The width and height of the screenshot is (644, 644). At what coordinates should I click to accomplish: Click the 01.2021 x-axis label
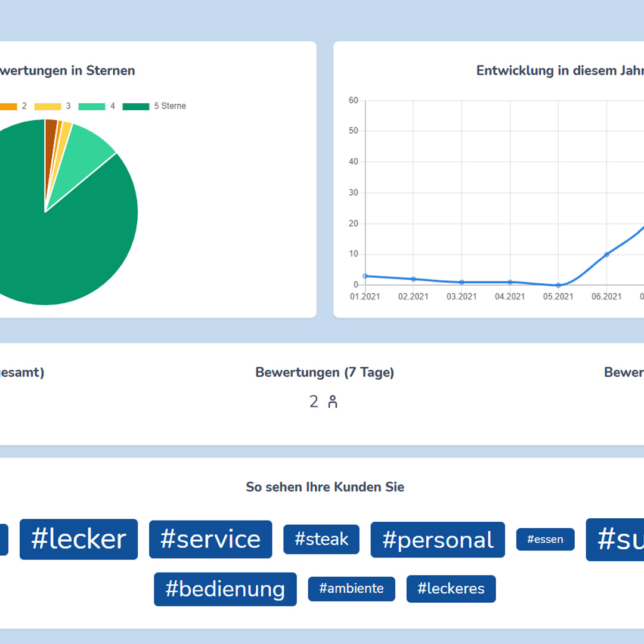coord(365,296)
